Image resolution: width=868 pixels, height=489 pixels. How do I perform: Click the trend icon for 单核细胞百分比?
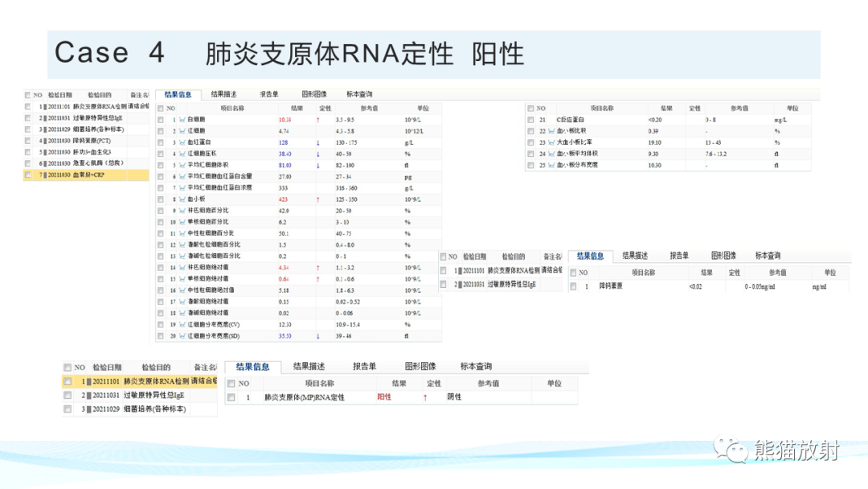(182, 222)
